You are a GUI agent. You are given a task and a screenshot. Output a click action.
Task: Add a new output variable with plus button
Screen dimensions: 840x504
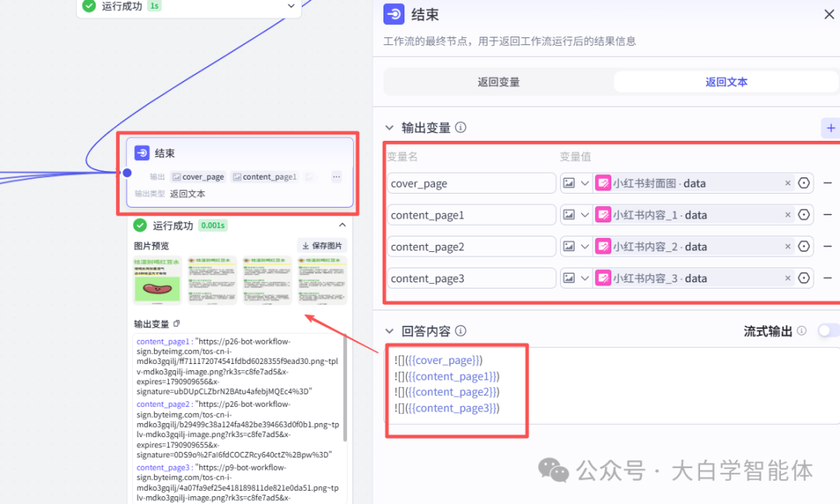pos(831,128)
